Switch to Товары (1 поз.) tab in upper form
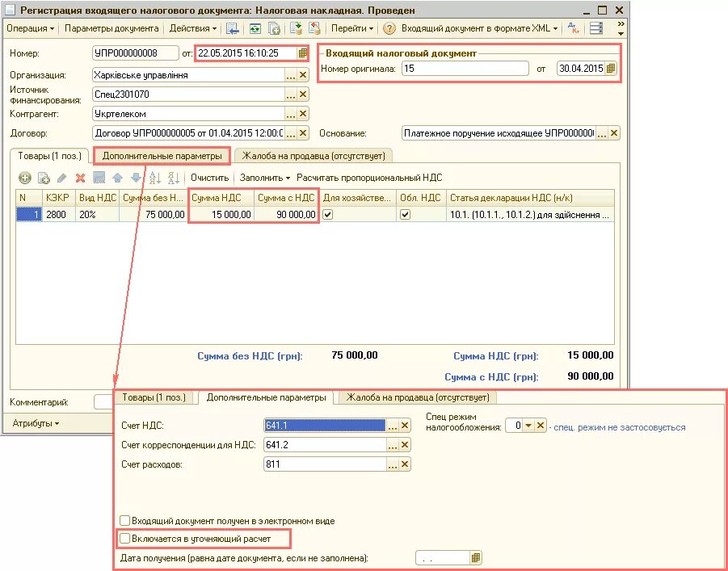 [x=49, y=156]
